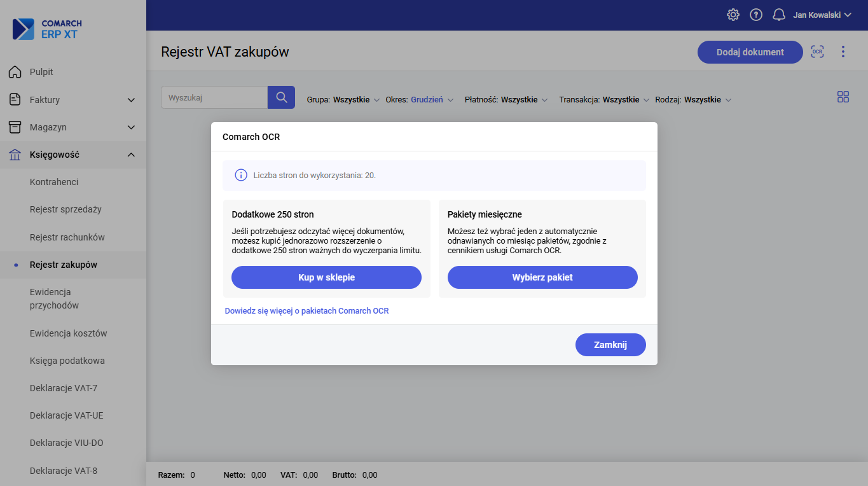This screenshot has height=486, width=868.
Task: Open settings gear icon in top bar
Action: coord(733,15)
